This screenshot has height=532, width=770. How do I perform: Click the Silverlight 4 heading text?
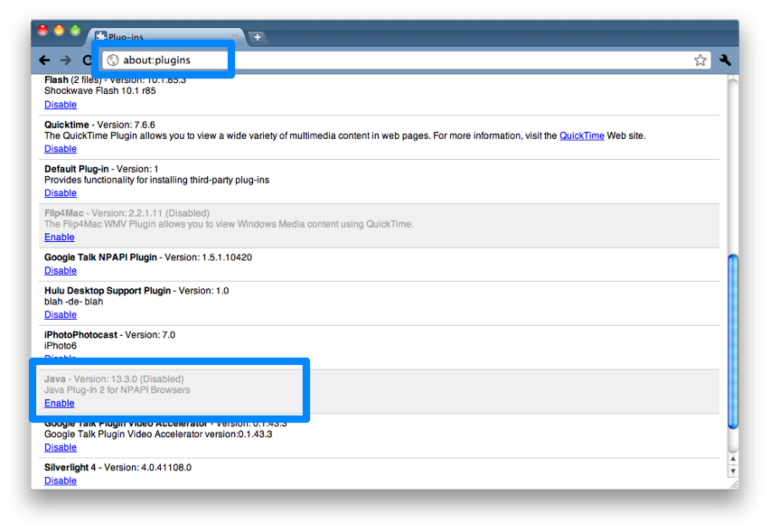[x=70, y=467]
